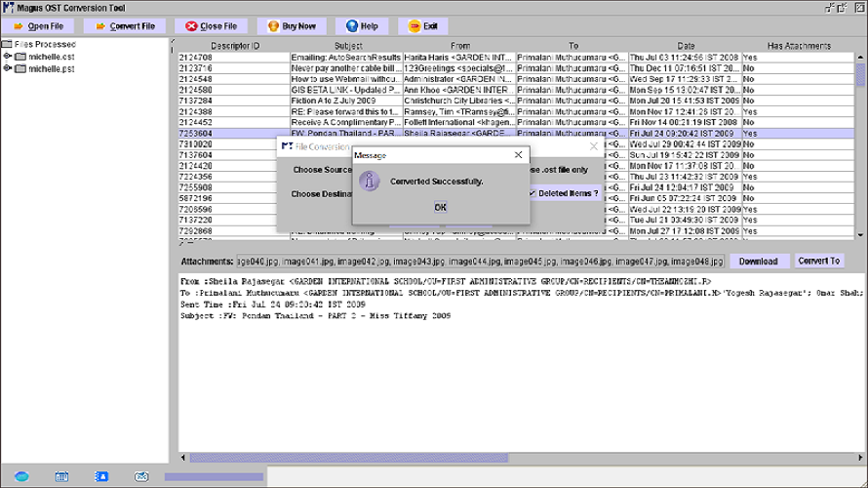Click the 'Subject :FW: Pondan Thailand' preview line

point(316,315)
